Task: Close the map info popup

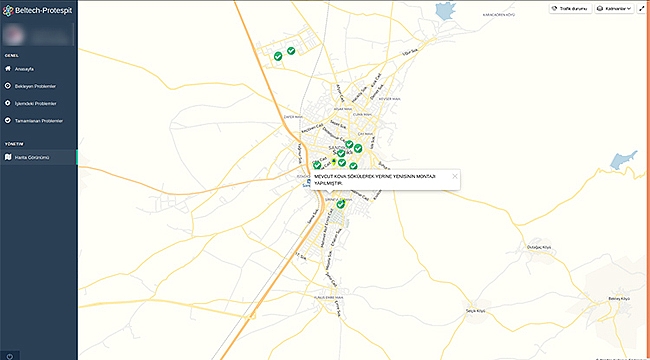Action: pyautogui.click(x=455, y=176)
